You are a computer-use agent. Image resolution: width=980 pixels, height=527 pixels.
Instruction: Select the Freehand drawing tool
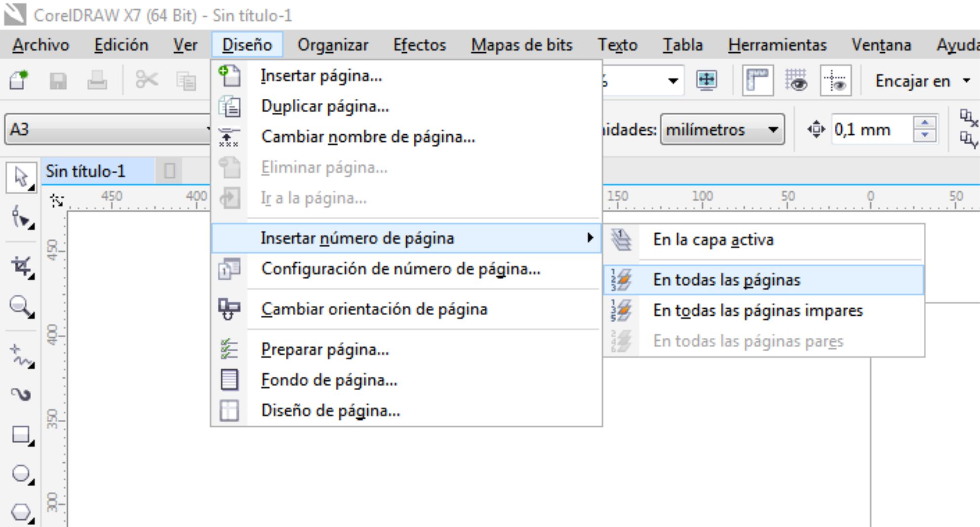(21, 356)
